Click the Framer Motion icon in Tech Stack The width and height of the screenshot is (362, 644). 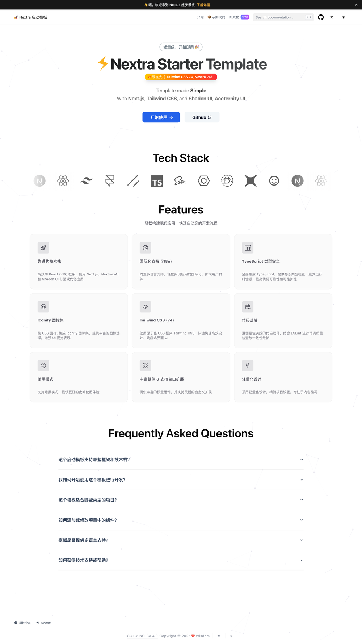click(109, 181)
